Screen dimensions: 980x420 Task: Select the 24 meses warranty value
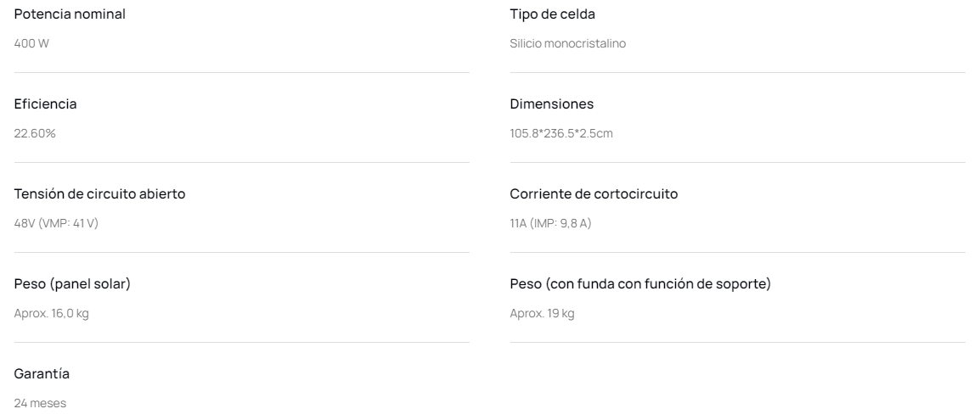click(40, 403)
